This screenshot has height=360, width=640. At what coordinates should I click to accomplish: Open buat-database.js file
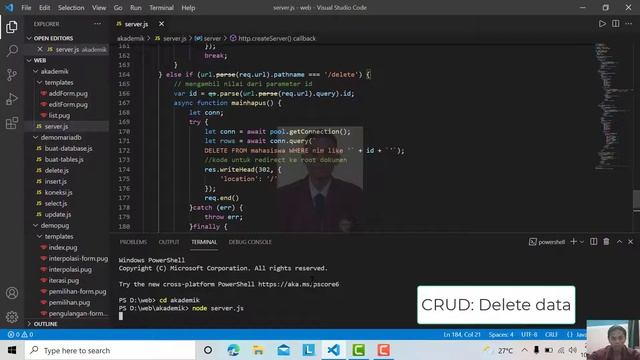pyautogui.click(x=68, y=148)
